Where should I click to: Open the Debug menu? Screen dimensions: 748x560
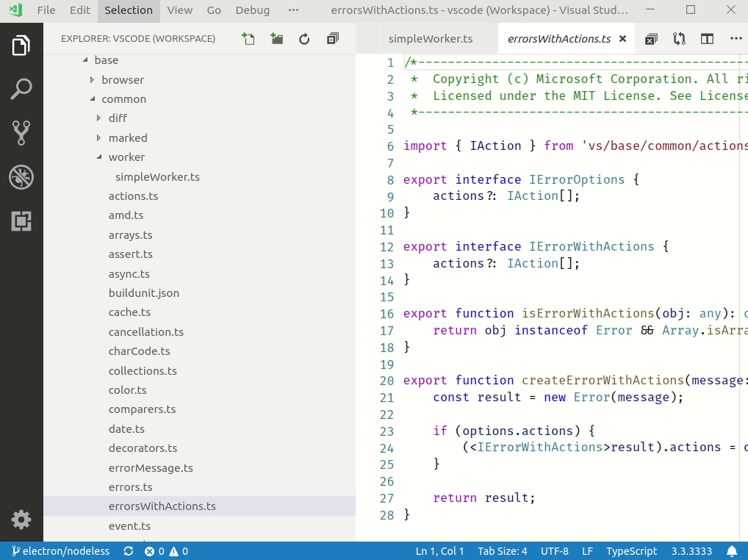(252, 10)
